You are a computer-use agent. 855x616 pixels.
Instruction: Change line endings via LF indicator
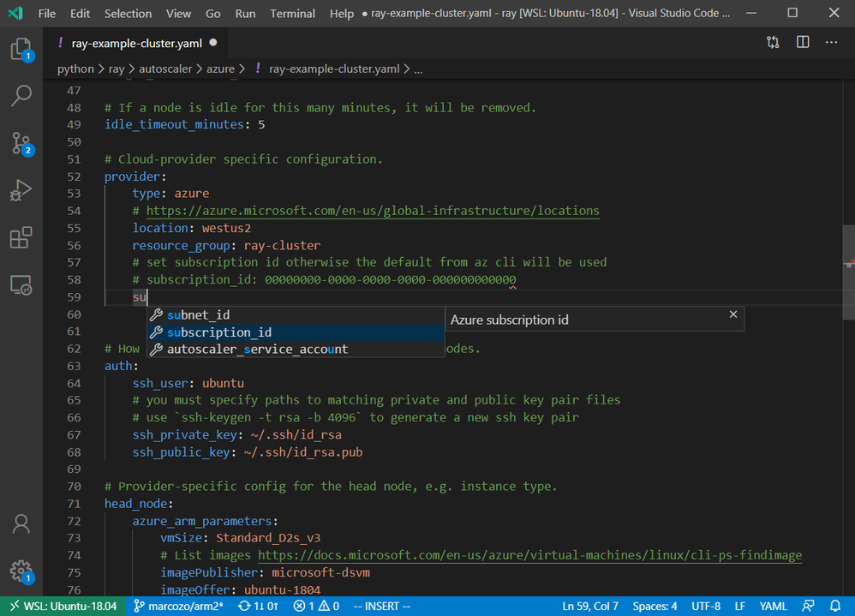(x=740, y=607)
